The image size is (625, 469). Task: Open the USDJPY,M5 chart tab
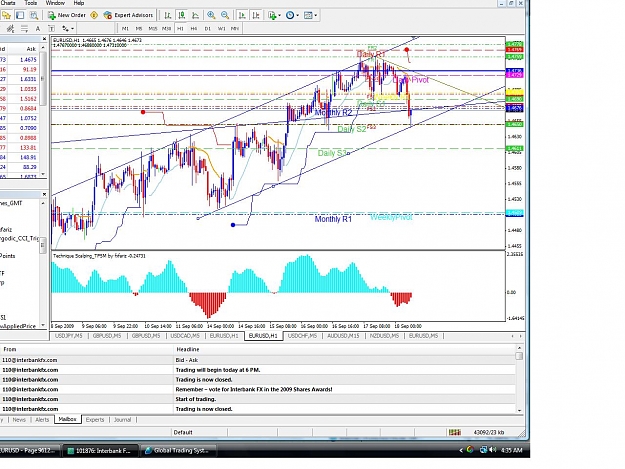coord(69,336)
